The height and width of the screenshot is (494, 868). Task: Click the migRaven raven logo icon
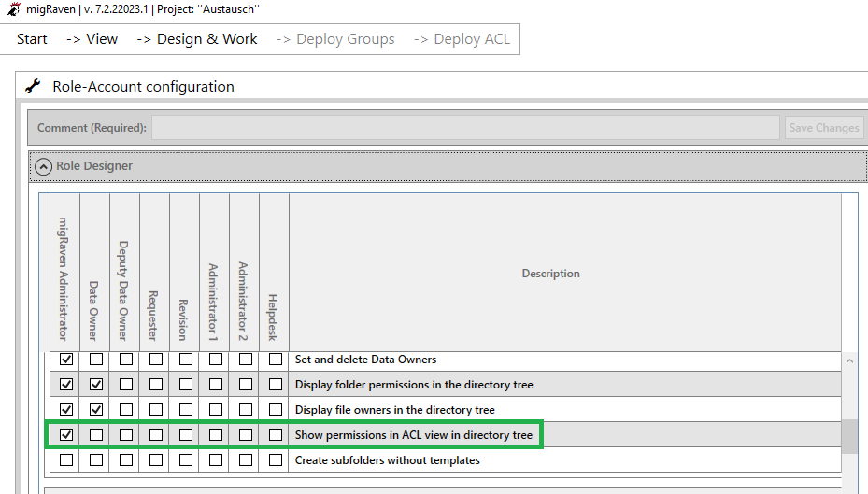14,8
